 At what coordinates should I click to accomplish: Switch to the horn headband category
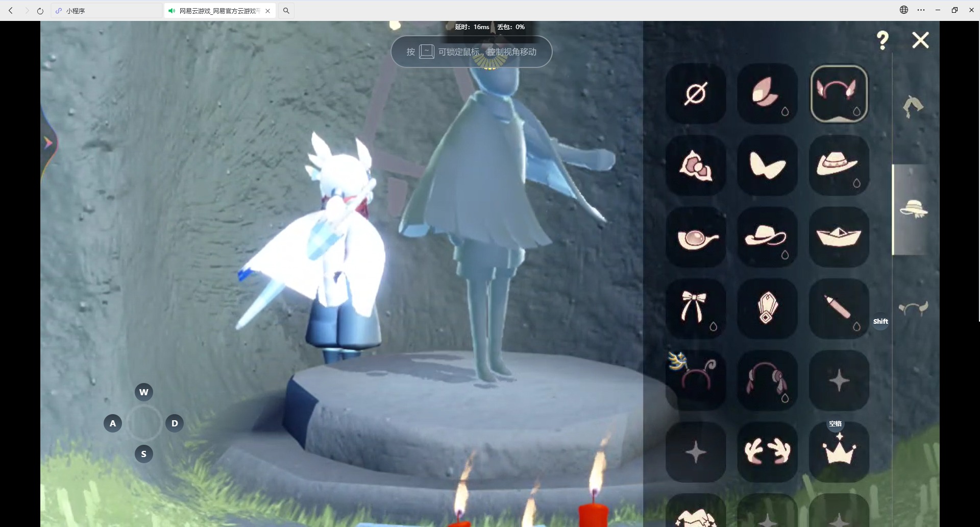coord(913,308)
